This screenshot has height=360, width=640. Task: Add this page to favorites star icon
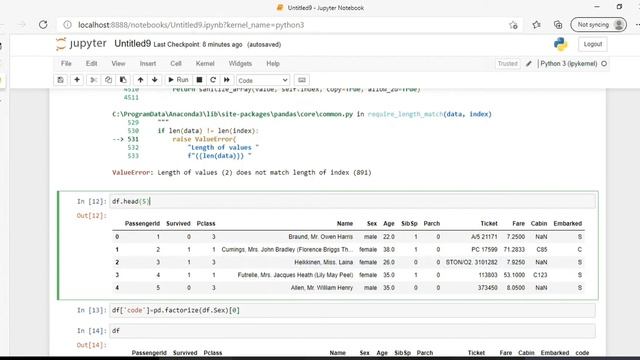click(513, 25)
